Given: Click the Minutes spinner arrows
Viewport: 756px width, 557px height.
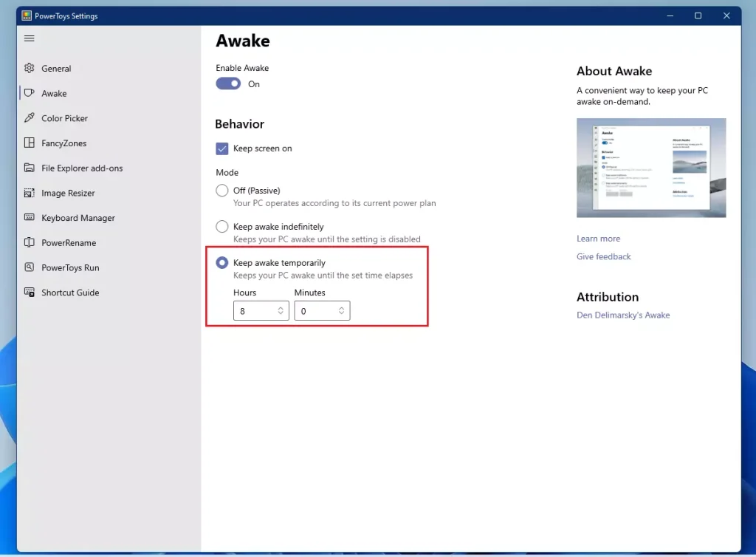Looking at the screenshot, I should (341, 310).
